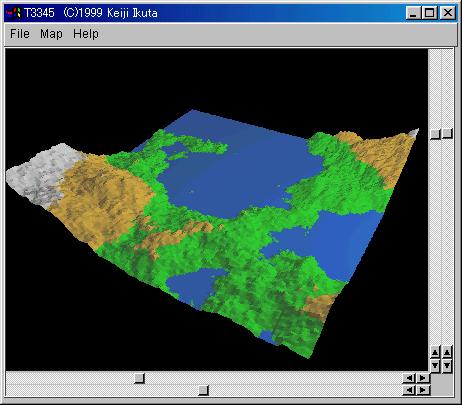Click the lower horizontal slider thumb
Image resolution: width=462 pixels, height=405 pixels.
[x=203, y=390]
